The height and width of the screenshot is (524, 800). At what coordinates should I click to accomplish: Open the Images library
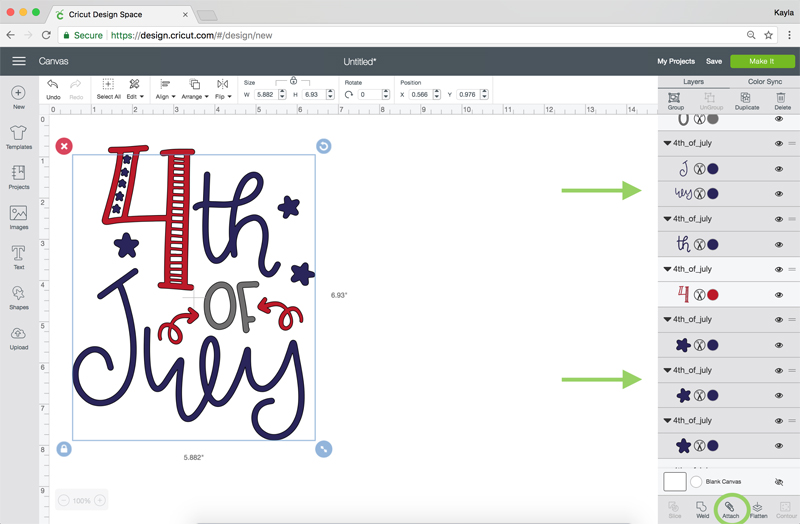point(18,217)
